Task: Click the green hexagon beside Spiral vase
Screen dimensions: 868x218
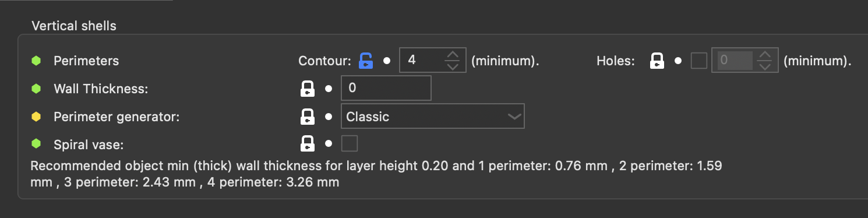Action: click(36, 143)
